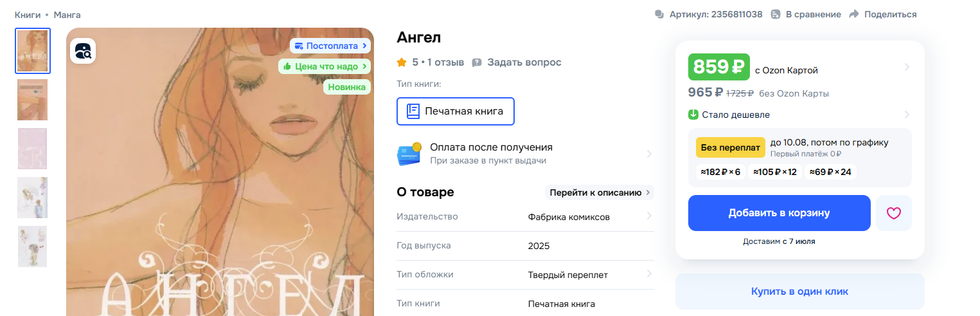Click the year value 2025
Screen dimensions: 980x316
click(539, 246)
